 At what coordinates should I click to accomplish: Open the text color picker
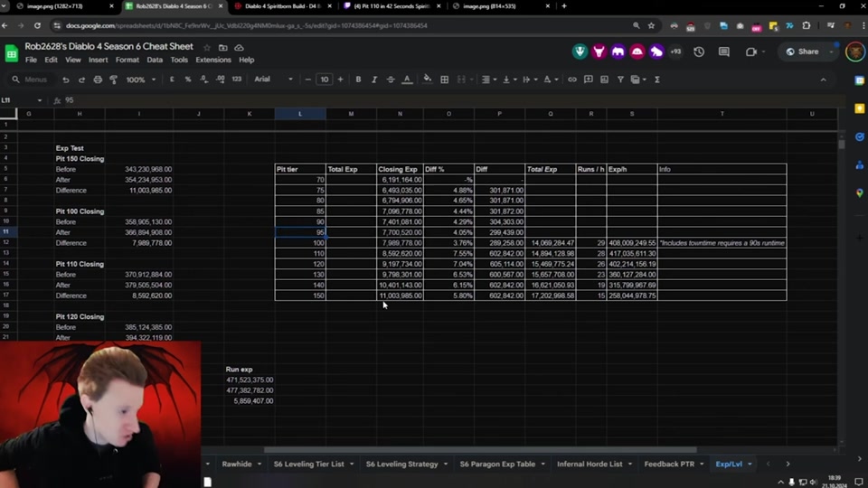pyautogui.click(x=407, y=80)
